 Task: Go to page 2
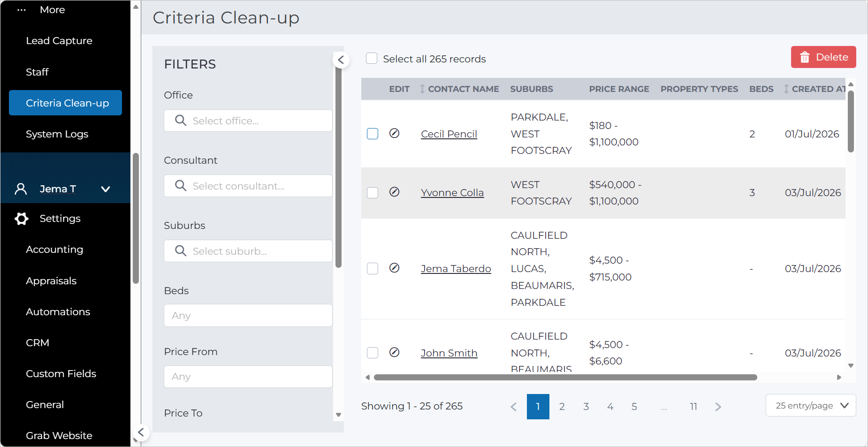[562, 407]
